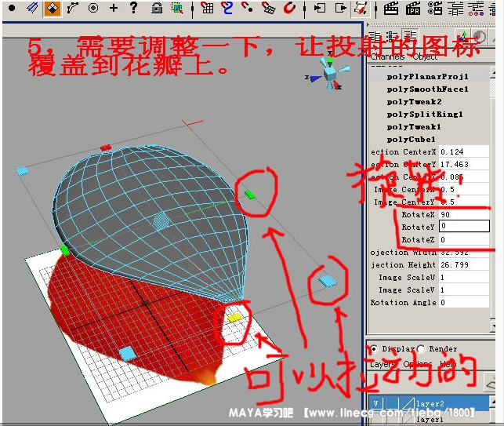This screenshot has width=504, height=426.
Task: Toggle the padlock lock-selection icon
Action: 157,8
